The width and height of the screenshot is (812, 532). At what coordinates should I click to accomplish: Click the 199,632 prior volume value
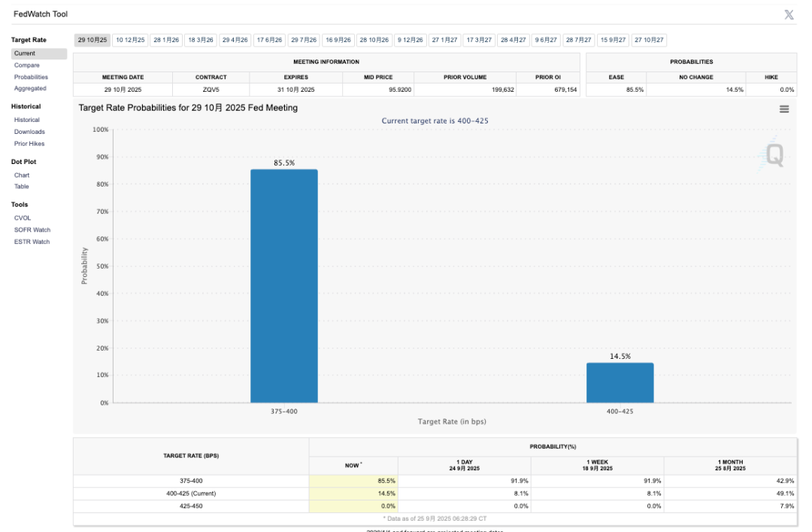tap(502, 90)
